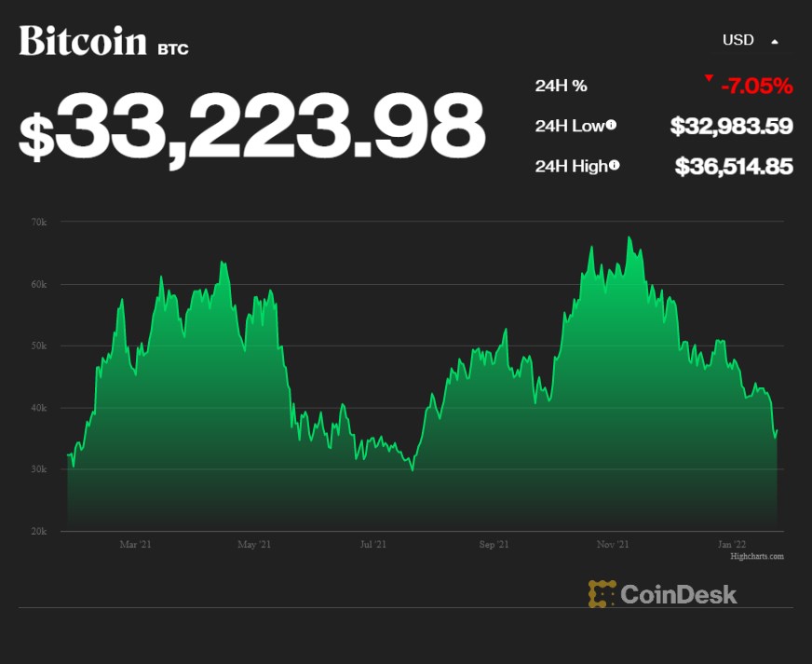
Task: Open the Highcharts.com credit link
Action: pos(756,556)
